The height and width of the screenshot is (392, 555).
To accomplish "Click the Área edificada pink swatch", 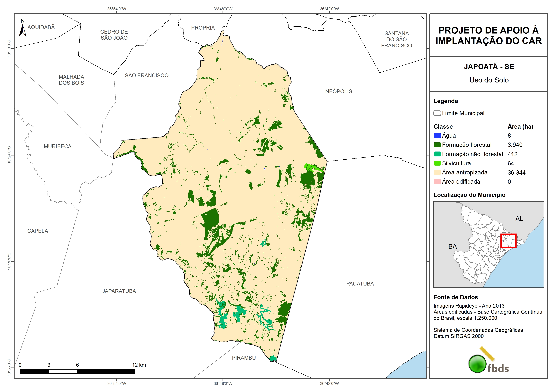I will click(437, 181).
